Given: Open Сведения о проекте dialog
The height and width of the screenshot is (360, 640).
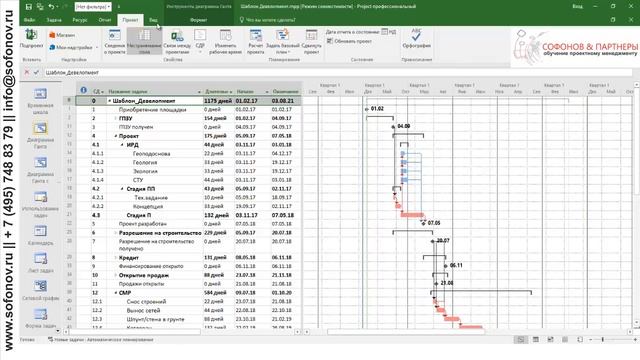Looking at the screenshot, I should pos(115,42).
